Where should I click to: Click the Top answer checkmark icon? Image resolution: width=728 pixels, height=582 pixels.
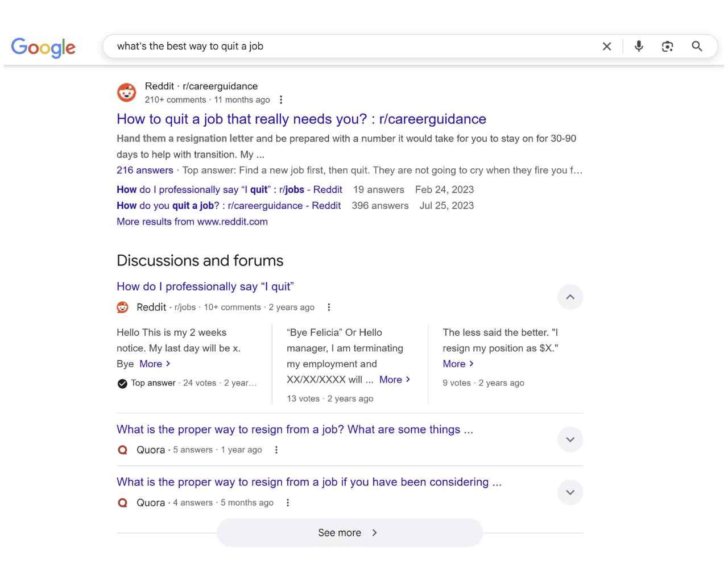pos(122,383)
